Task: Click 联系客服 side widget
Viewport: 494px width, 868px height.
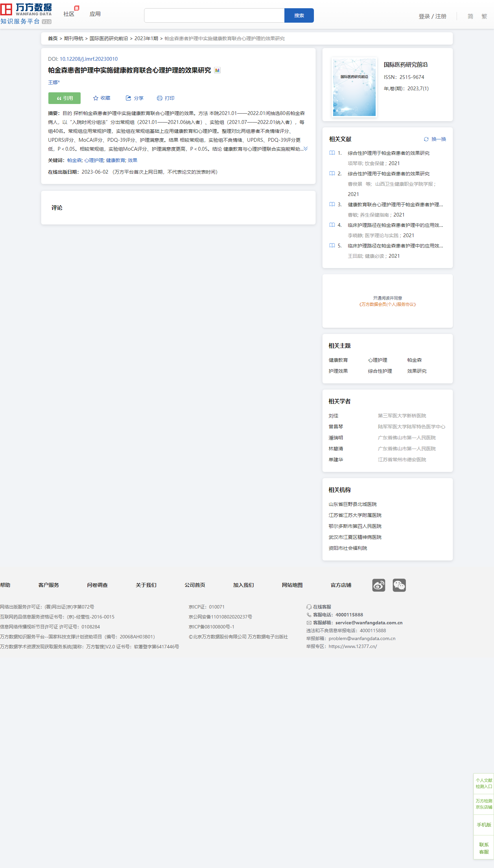Action: [x=484, y=848]
